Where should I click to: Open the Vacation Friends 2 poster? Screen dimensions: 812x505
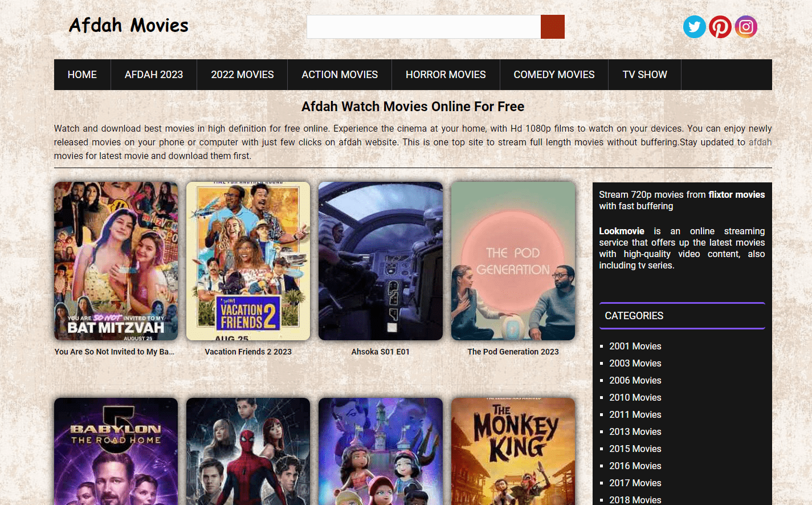(x=248, y=261)
